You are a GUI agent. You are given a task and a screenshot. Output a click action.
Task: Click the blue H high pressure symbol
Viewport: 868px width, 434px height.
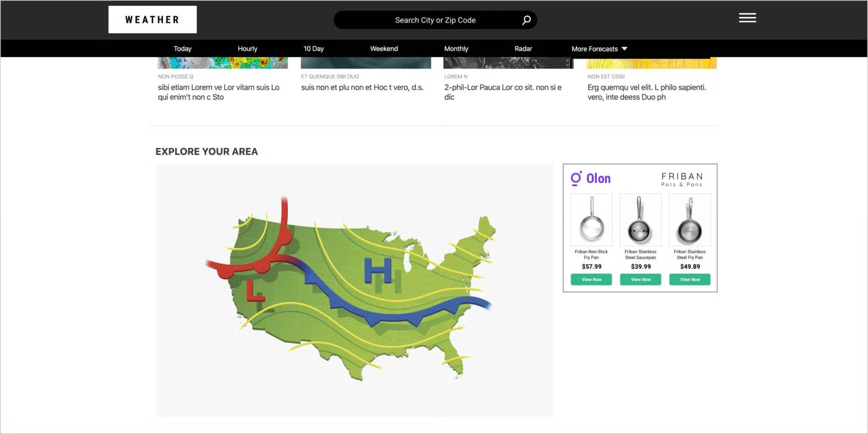pos(377,270)
